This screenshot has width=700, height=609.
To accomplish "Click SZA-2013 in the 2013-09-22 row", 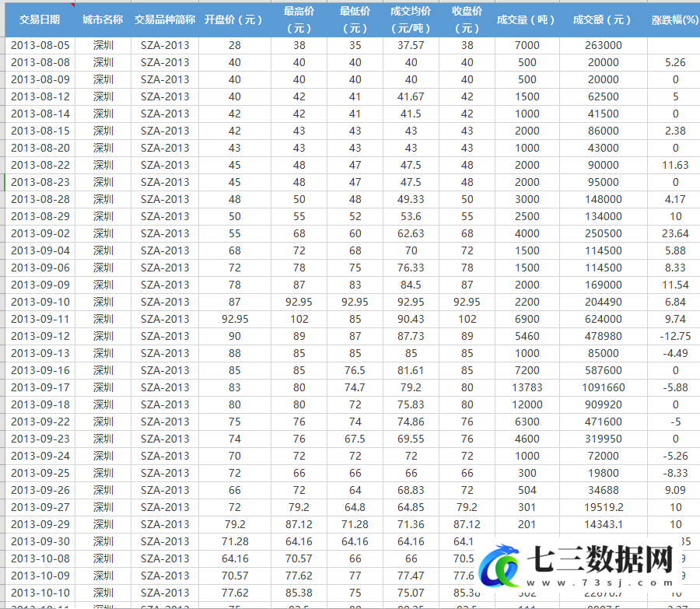I will pos(165,422).
